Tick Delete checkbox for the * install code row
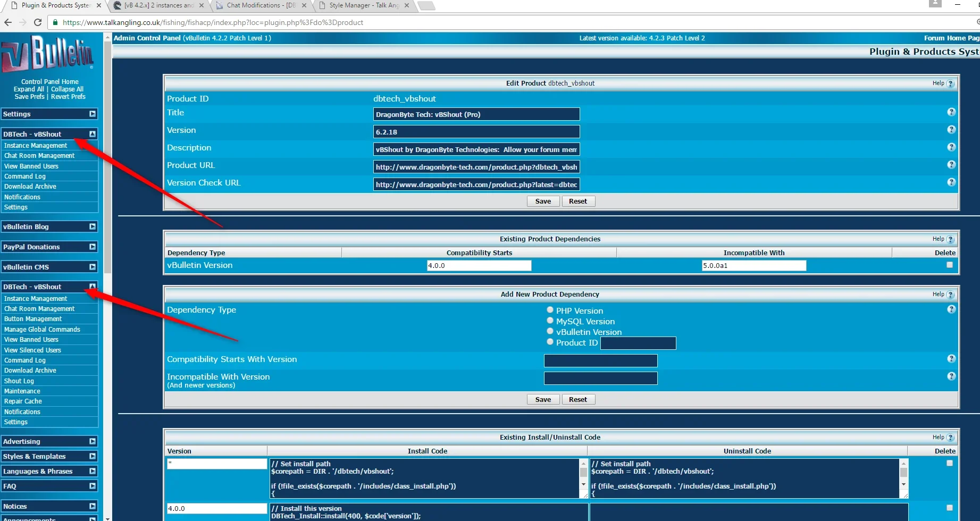 pos(950,463)
